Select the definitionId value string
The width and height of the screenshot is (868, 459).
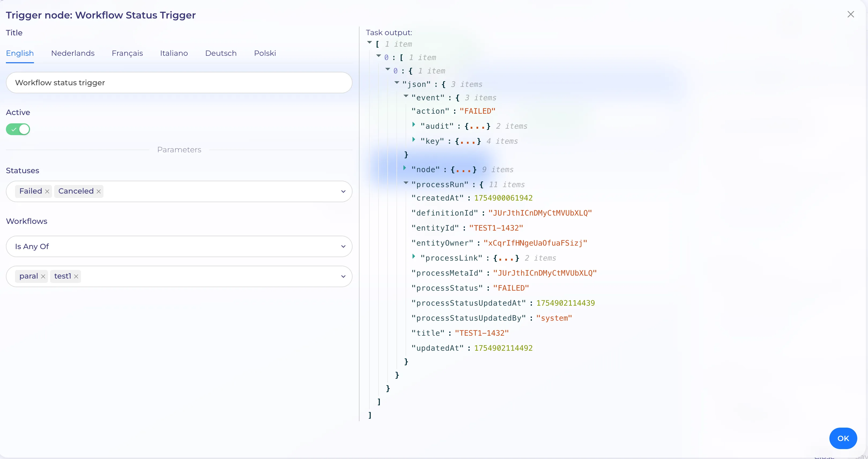point(540,213)
